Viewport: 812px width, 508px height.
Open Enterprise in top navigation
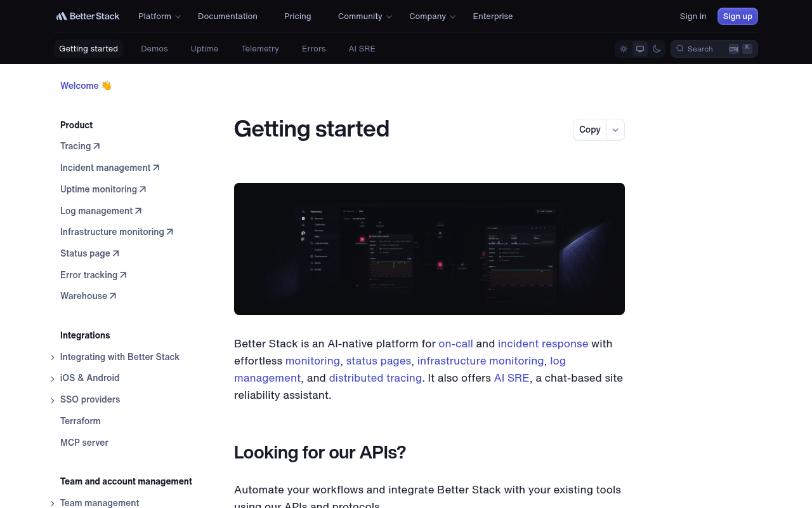click(493, 17)
